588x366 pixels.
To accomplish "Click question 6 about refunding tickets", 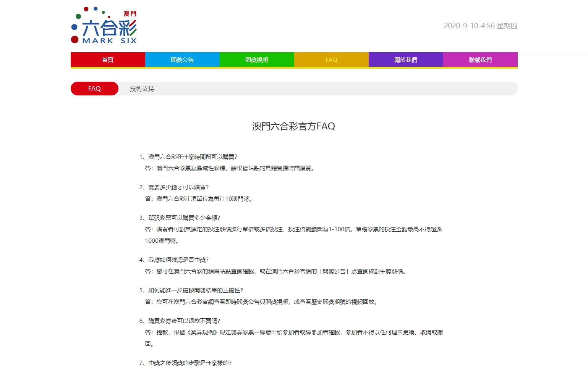I will click(x=180, y=321).
